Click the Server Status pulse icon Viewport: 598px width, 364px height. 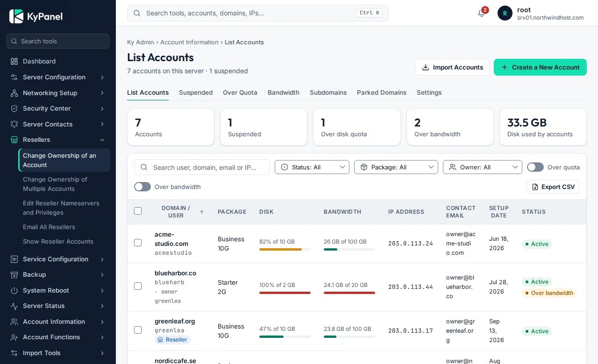pyautogui.click(x=14, y=306)
